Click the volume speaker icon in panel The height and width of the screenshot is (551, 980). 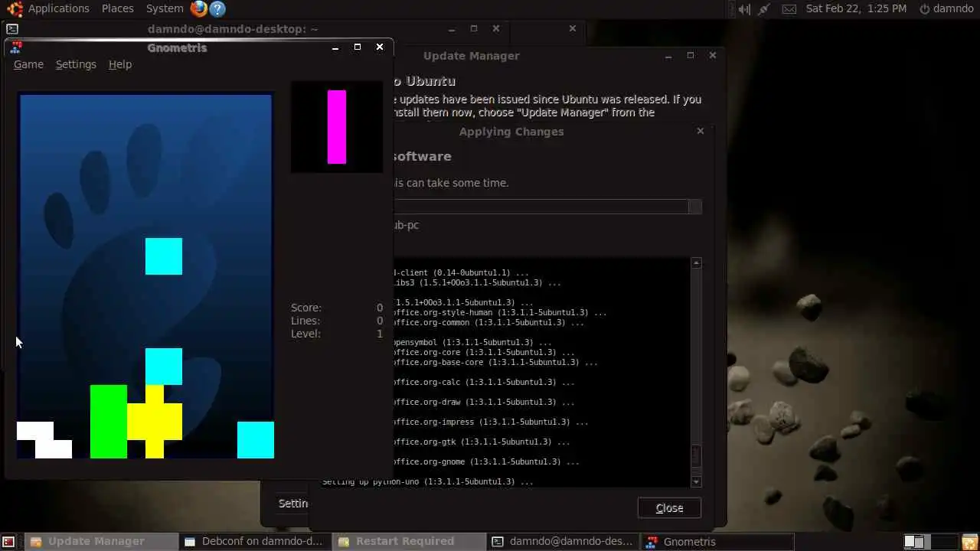point(744,9)
